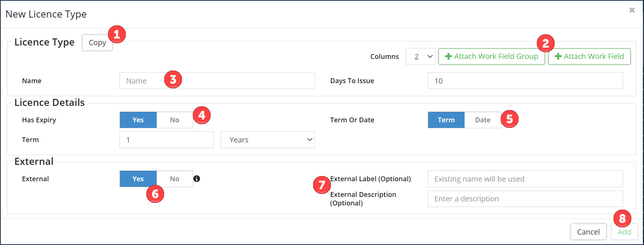
Task: Set External to Yes
Action: (x=138, y=179)
